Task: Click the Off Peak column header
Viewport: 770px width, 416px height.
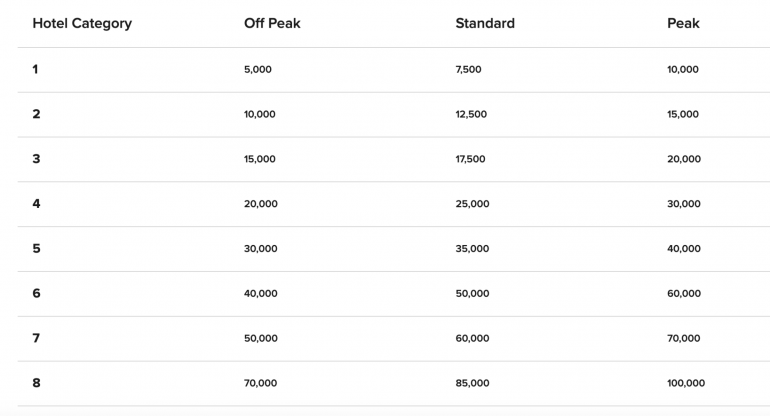Action: tap(272, 23)
